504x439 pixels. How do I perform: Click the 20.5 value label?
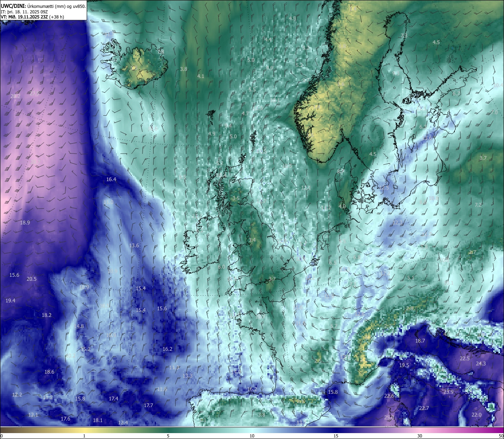point(31,279)
